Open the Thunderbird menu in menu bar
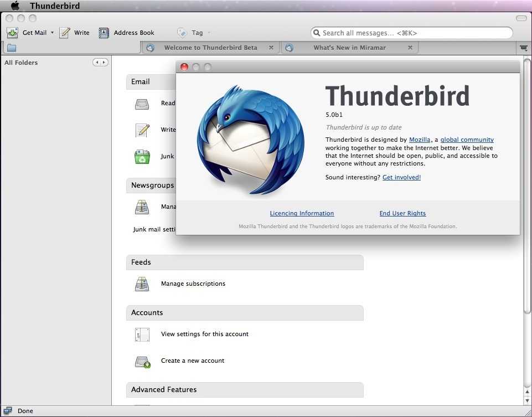Screen dimensions: 532x417 coord(55,6)
